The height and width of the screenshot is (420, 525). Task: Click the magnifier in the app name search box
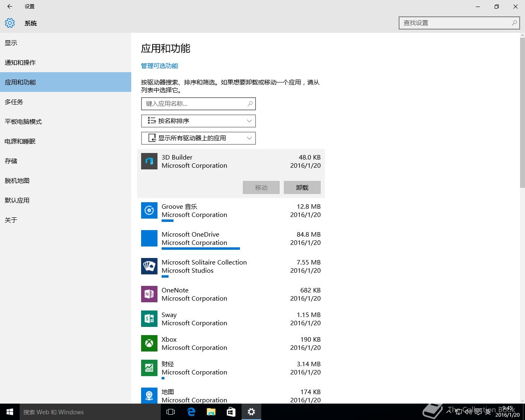point(250,104)
